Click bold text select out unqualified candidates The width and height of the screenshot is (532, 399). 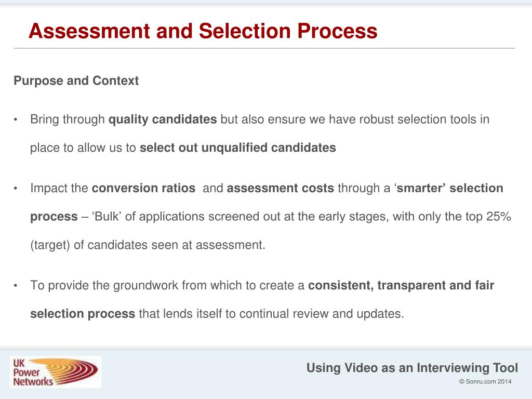click(x=238, y=148)
